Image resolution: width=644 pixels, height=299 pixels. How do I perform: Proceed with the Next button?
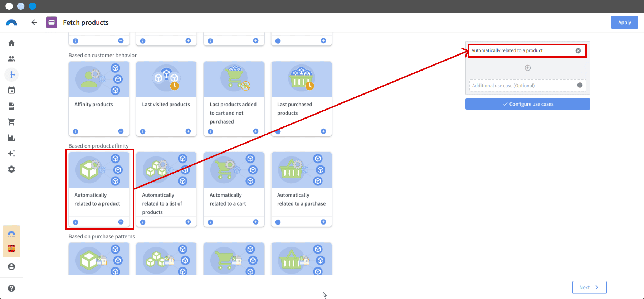click(589, 287)
